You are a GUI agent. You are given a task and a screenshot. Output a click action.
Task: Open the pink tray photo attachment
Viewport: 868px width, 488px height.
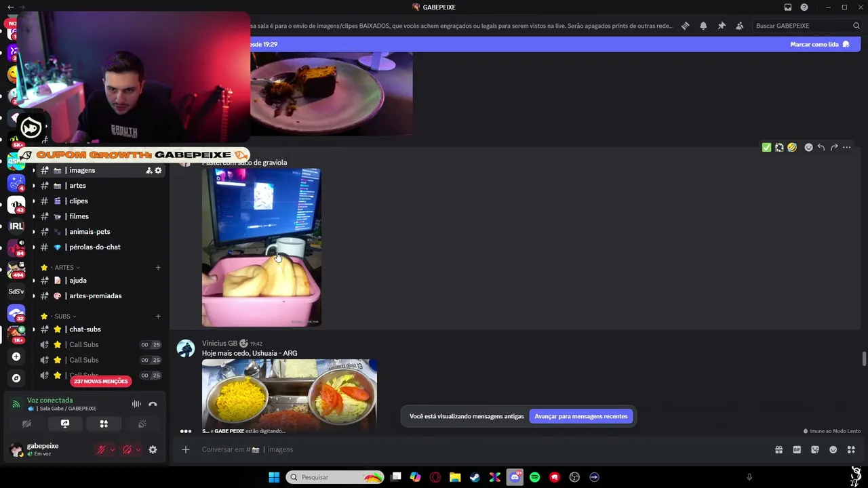262,247
